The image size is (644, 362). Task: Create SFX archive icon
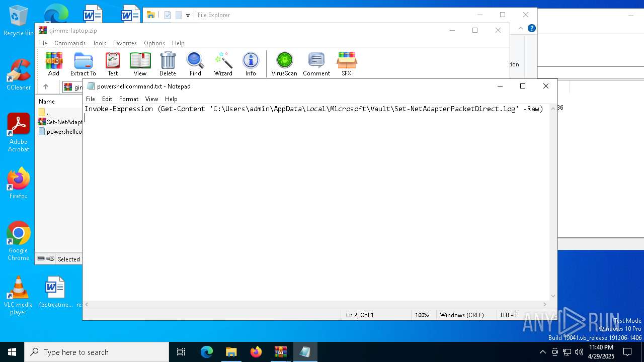click(347, 64)
